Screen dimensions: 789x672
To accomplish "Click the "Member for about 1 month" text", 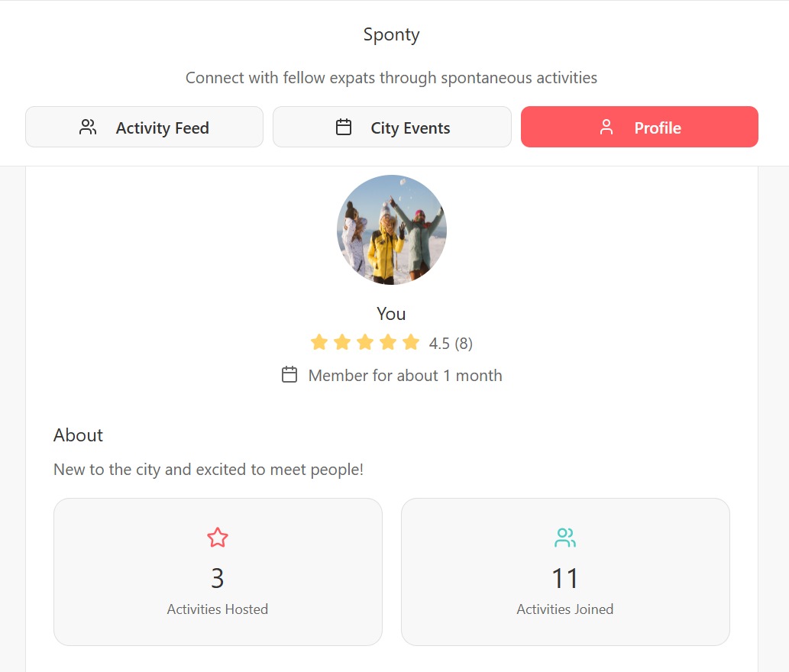I will click(x=405, y=376).
